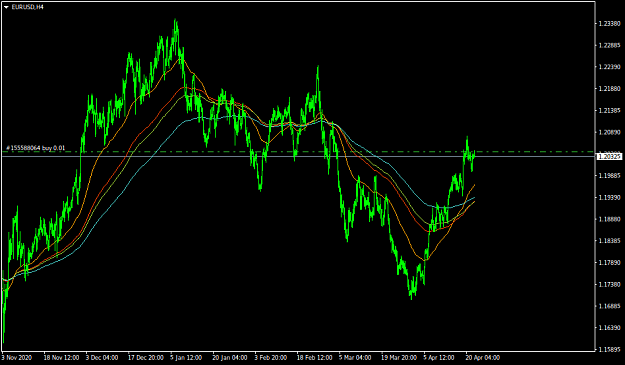The height and width of the screenshot is (365, 625).
Task: Click price level 1.18880 on axis
Action: pos(610,219)
